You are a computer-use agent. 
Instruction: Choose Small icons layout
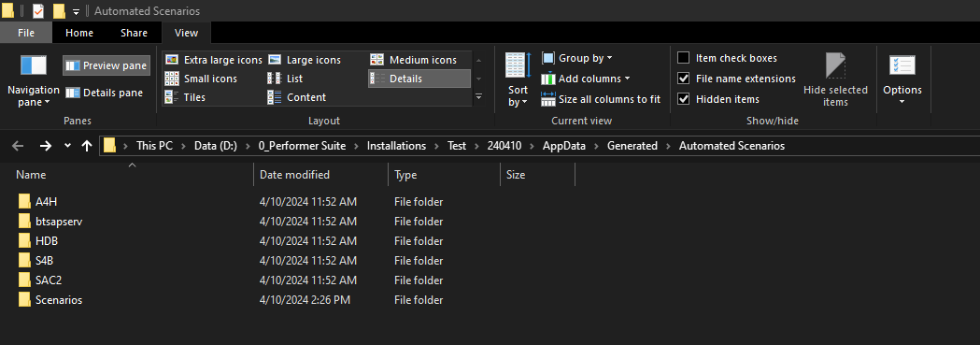[x=201, y=79]
